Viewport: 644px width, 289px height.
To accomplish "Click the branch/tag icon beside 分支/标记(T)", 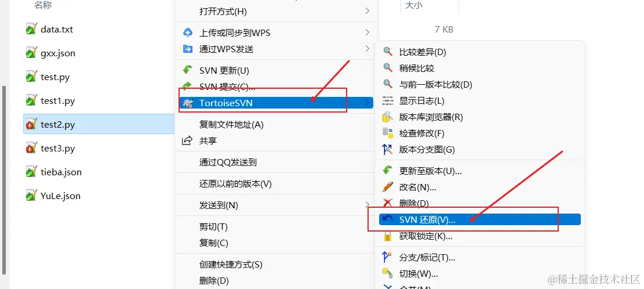I will (x=388, y=257).
